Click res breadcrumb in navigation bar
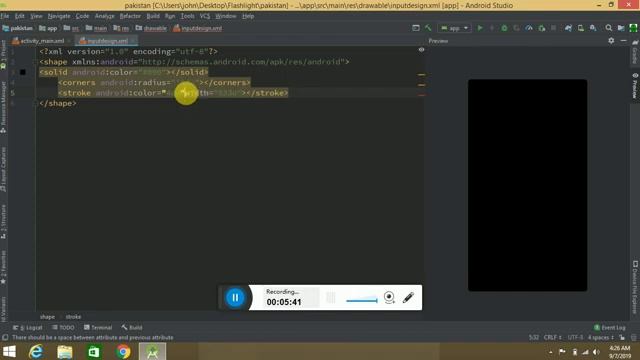 [x=121, y=28]
